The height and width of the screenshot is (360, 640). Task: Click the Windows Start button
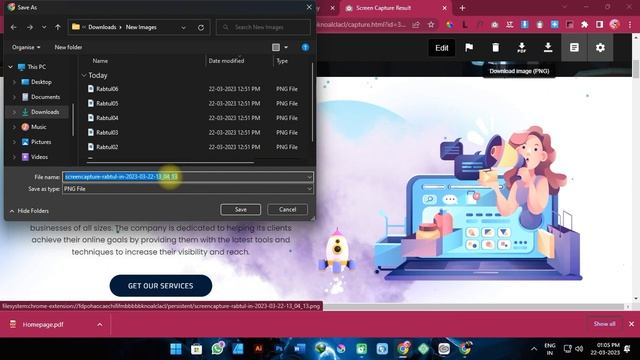[x=176, y=349]
